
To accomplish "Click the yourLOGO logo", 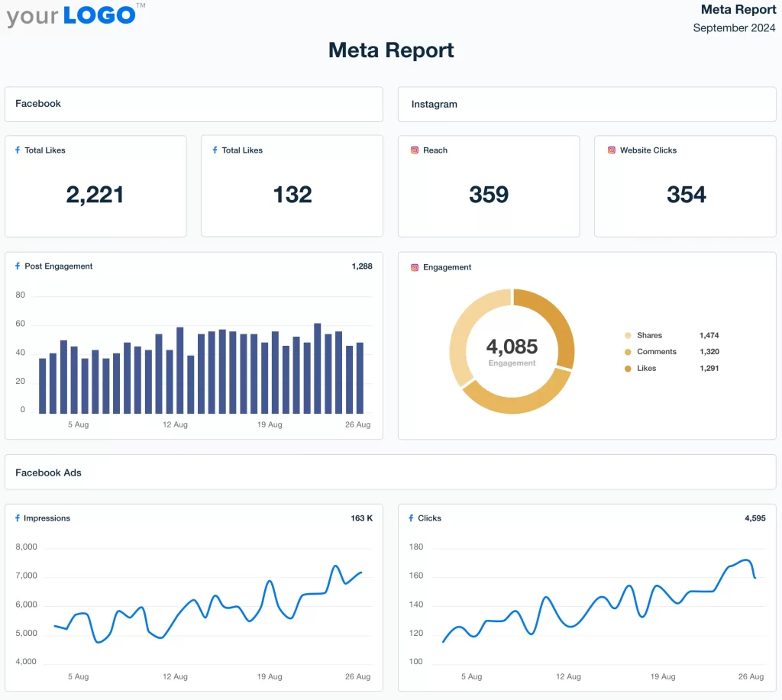I will coord(69,15).
